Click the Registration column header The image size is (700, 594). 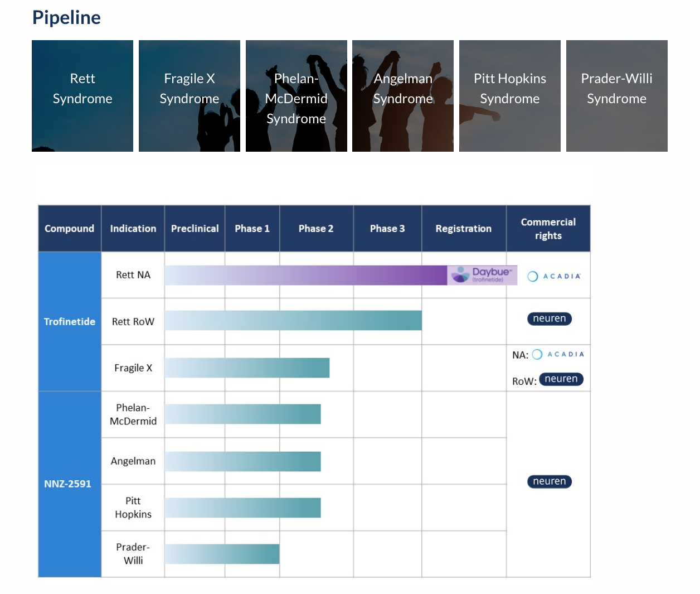coord(463,229)
